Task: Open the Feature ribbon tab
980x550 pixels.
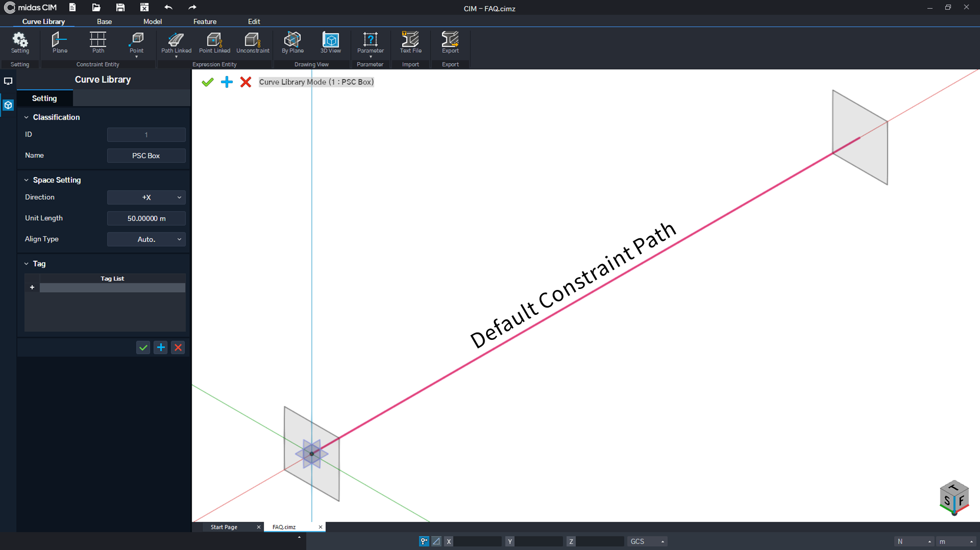Action: 205,22
